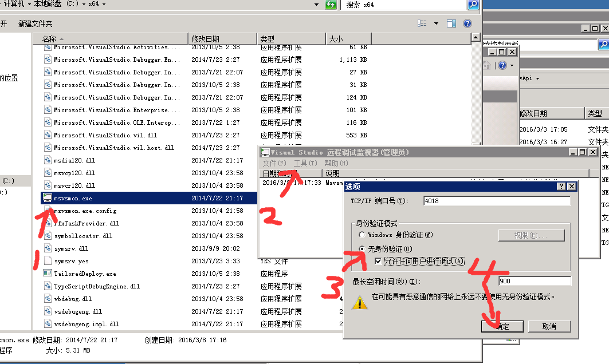
Task: Click 新建文件夹 in Explorer toolbar
Action: (x=35, y=23)
